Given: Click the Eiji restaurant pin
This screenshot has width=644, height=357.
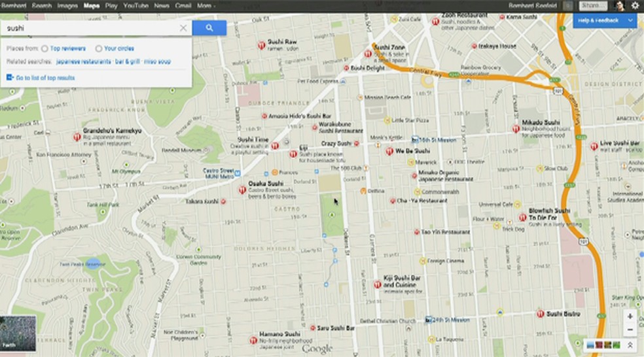Looking at the screenshot, I should (x=293, y=154).
